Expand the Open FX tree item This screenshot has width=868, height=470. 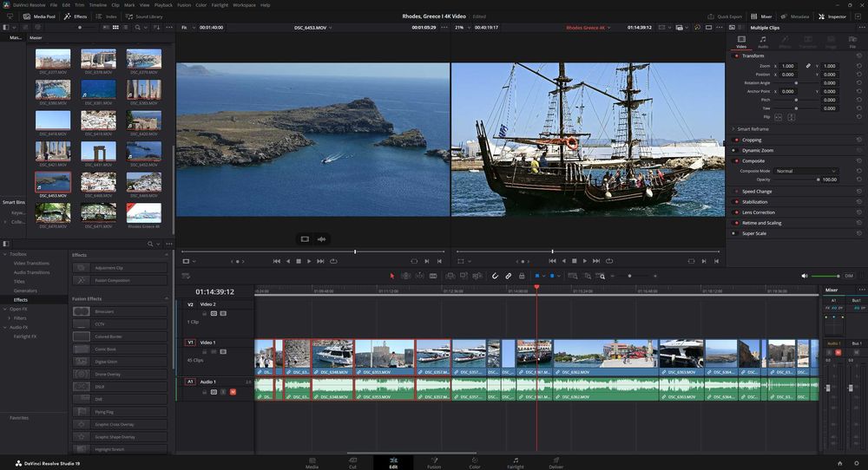coord(5,309)
